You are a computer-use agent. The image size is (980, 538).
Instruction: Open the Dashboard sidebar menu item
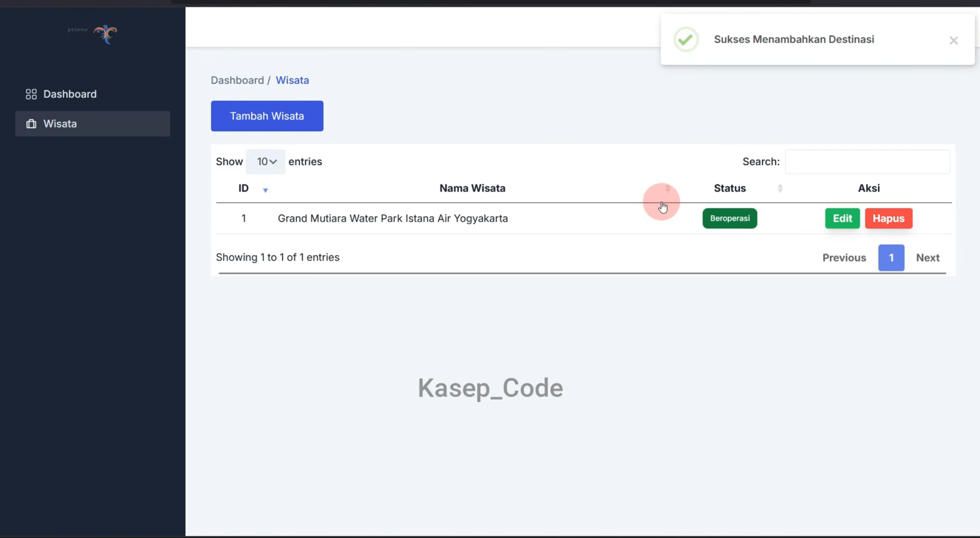pyautogui.click(x=93, y=94)
